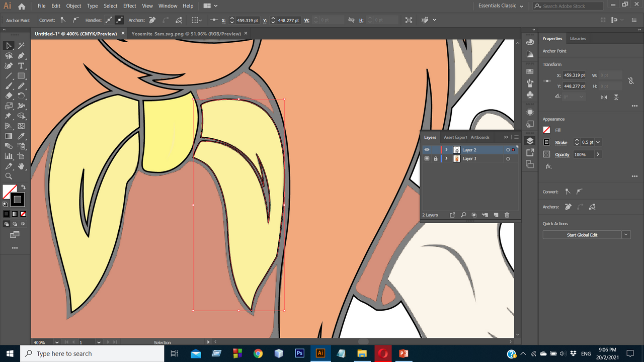Screen dimensions: 644x362
Task: Expand the collapsed Layers panel tabs
Action: click(x=506, y=137)
